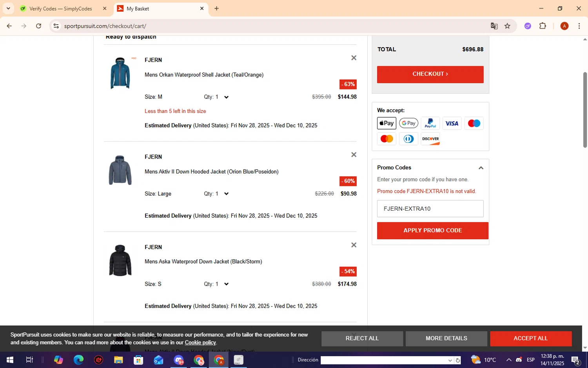The image size is (588, 368).
Task: Translate this page icon
Action: [x=494, y=26]
